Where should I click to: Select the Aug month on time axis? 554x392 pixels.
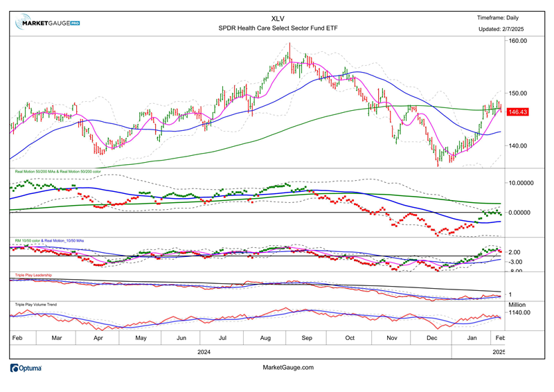[x=265, y=337]
